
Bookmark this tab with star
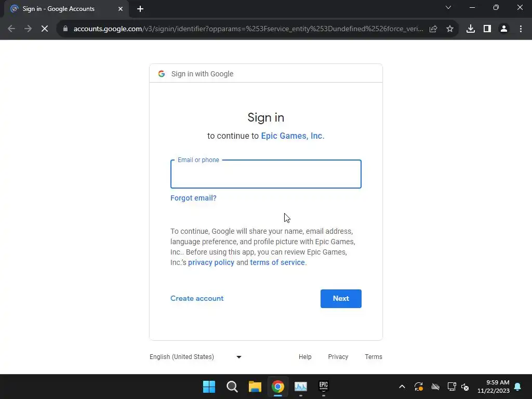(x=450, y=29)
